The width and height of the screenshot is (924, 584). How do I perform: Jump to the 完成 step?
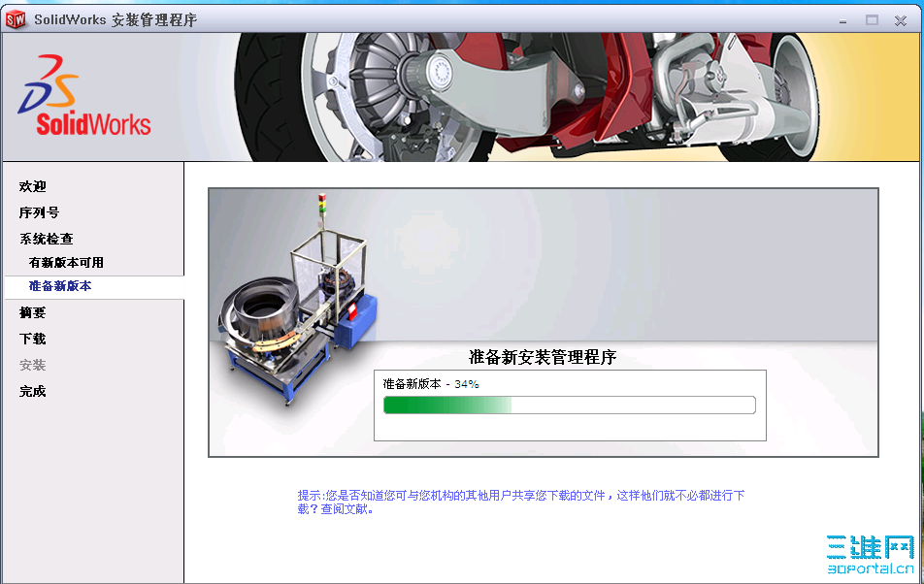32,392
